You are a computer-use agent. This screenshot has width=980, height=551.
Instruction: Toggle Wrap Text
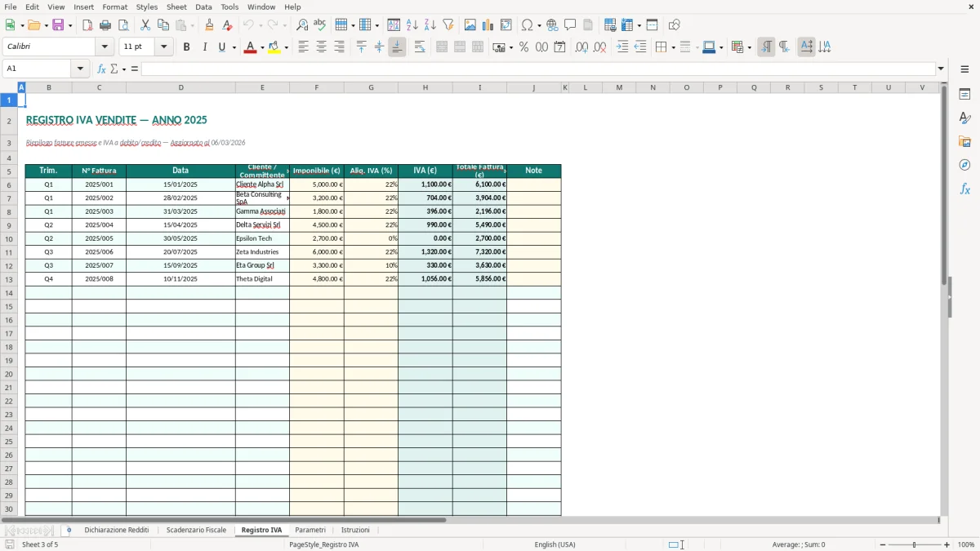(x=420, y=47)
